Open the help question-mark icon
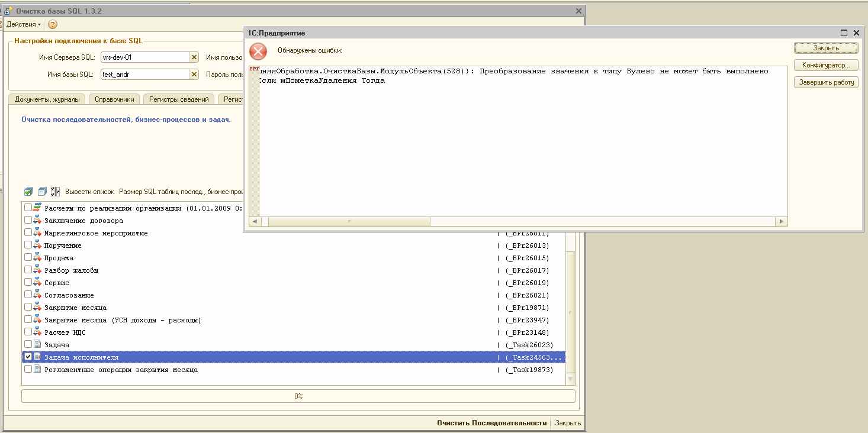This screenshot has height=433, width=868. [x=53, y=24]
